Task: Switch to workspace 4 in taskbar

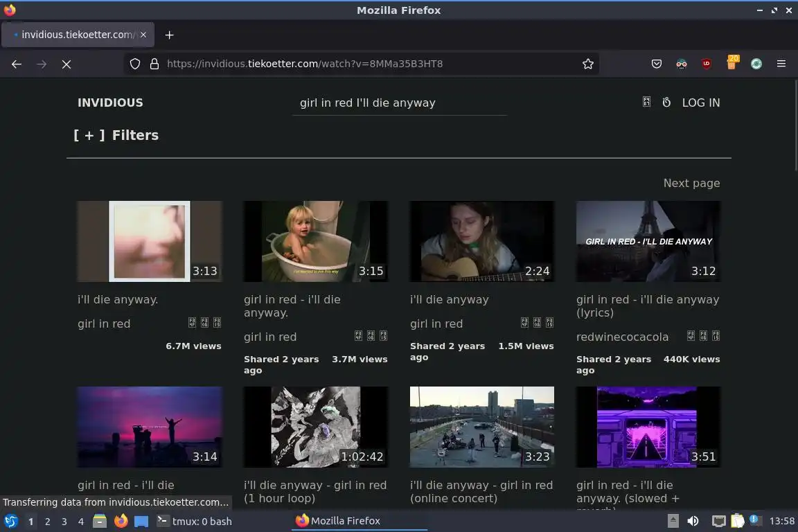Action: [x=81, y=522]
